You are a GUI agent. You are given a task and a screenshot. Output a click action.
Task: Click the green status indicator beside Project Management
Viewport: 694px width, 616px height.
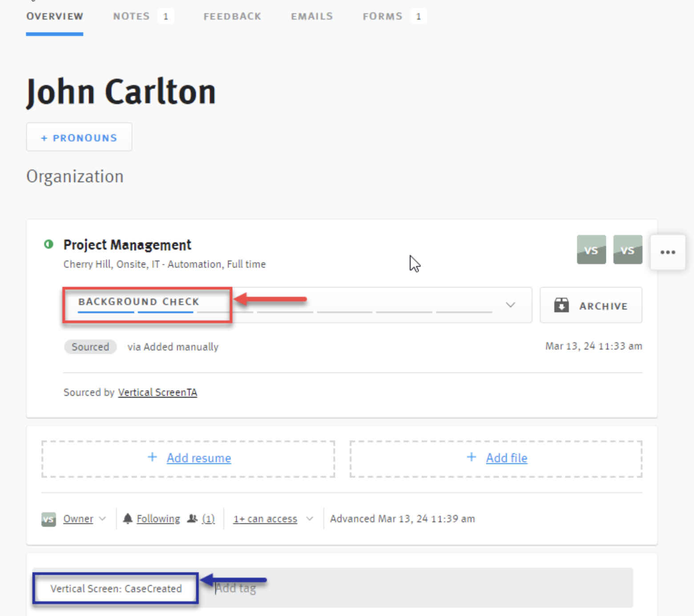coord(48,244)
